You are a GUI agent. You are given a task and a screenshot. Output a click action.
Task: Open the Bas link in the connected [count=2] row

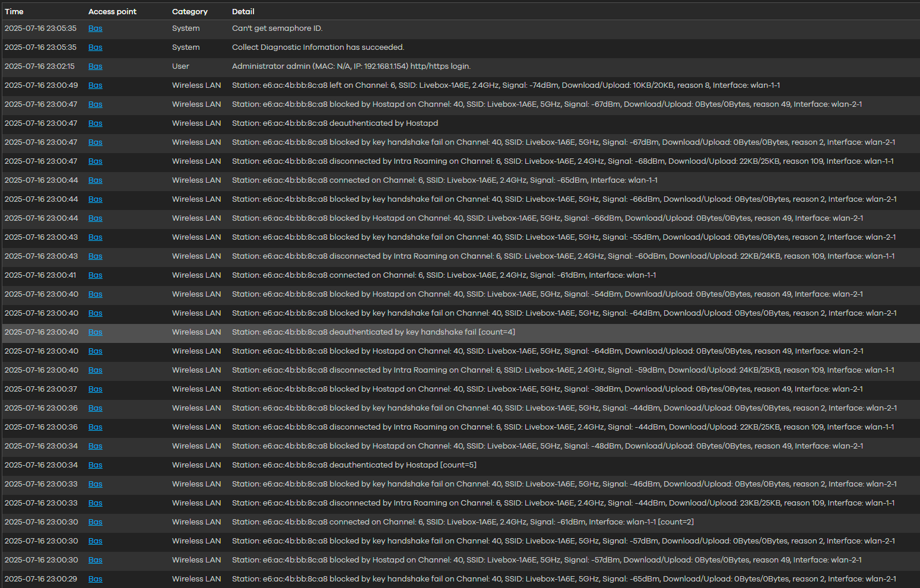click(x=96, y=522)
